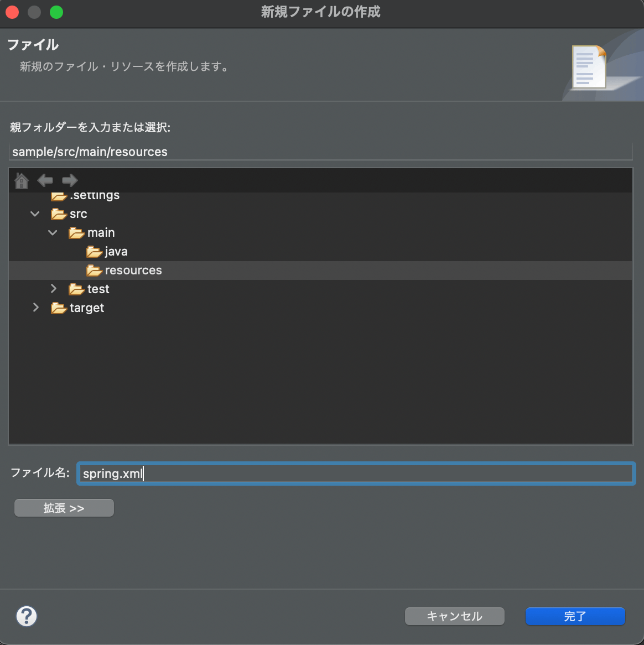The height and width of the screenshot is (645, 644).
Task: Expand the target folder
Action: coord(36,307)
